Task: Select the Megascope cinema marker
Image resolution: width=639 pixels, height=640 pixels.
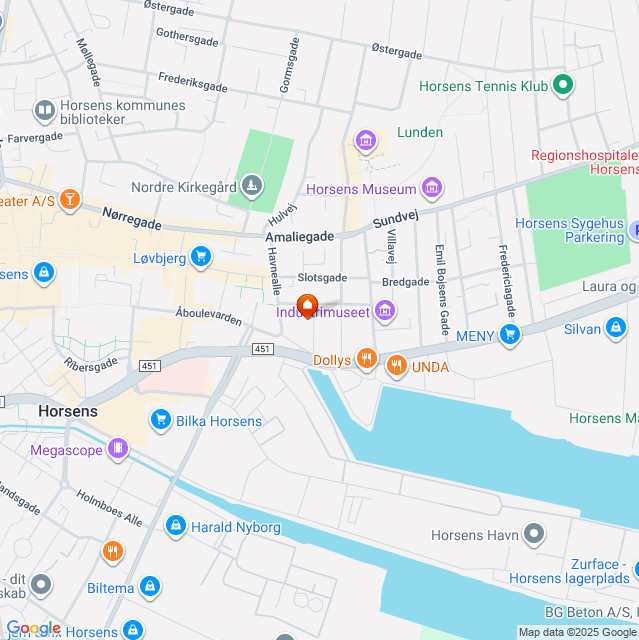Action: [118, 449]
